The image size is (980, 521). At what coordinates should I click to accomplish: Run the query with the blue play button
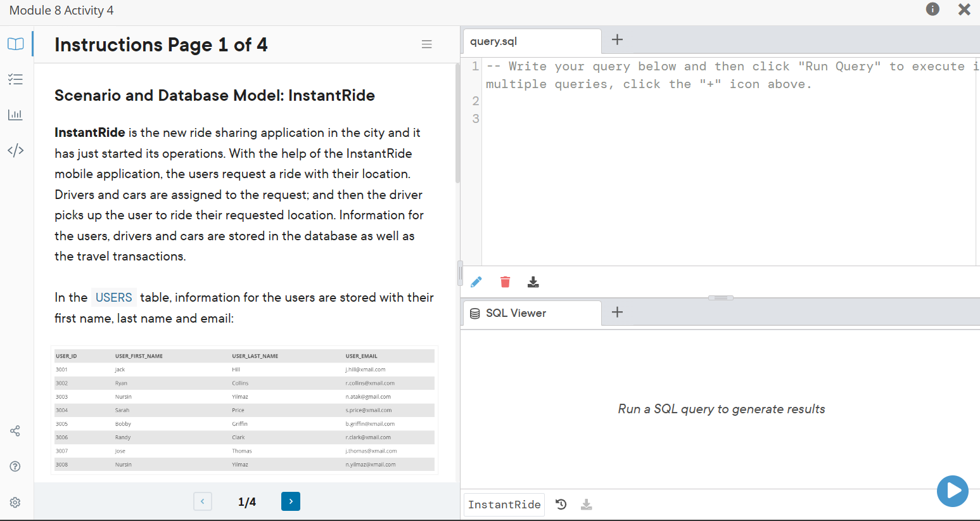coord(952,491)
